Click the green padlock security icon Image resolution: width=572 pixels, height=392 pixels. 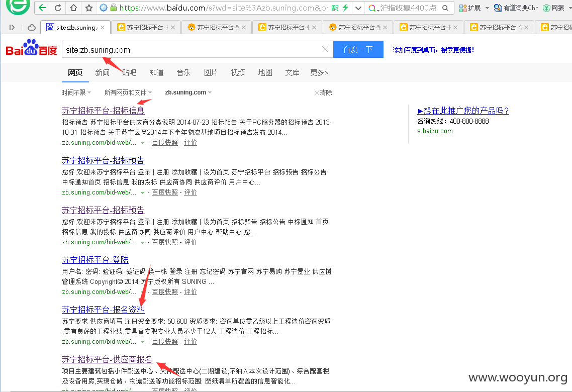click(x=114, y=8)
